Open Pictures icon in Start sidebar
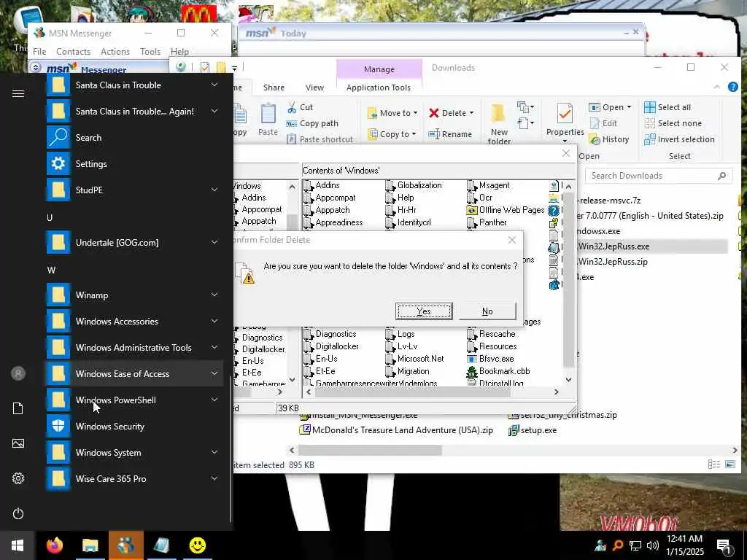The image size is (747, 560). pyautogui.click(x=18, y=443)
